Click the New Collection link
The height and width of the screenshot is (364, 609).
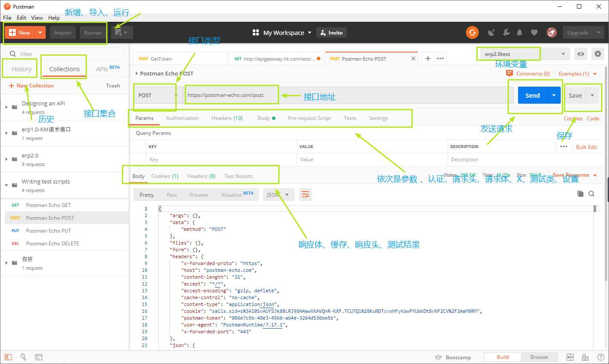[31, 85]
